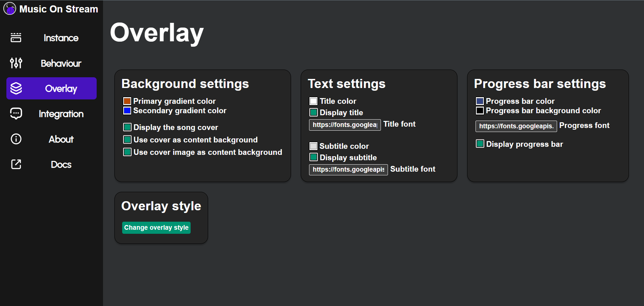Image resolution: width=644 pixels, height=306 pixels.
Task: Enable the Display title checkbox
Action: (x=313, y=112)
